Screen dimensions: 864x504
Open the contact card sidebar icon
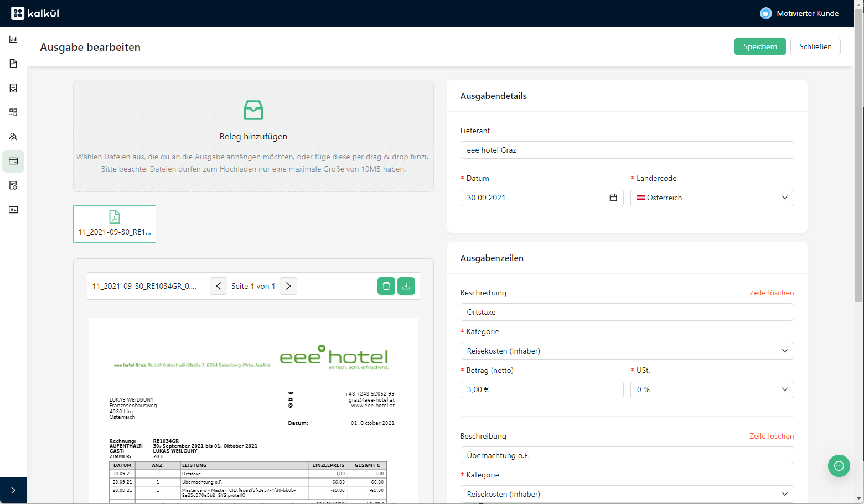13,210
